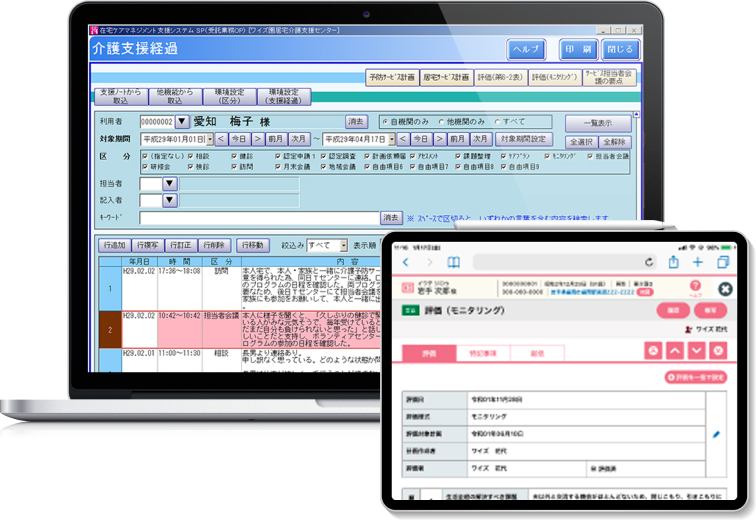Viewport: 756px width, 520px height.
Task: Click 次月 button for end date
Action: [x=480, y=139]
